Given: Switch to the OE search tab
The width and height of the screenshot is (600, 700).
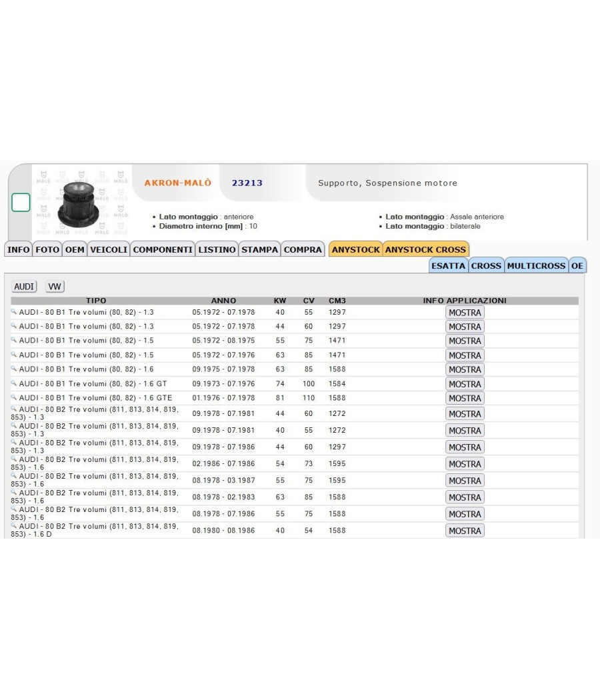Looking at the screenshot, I should coord(577,265).
